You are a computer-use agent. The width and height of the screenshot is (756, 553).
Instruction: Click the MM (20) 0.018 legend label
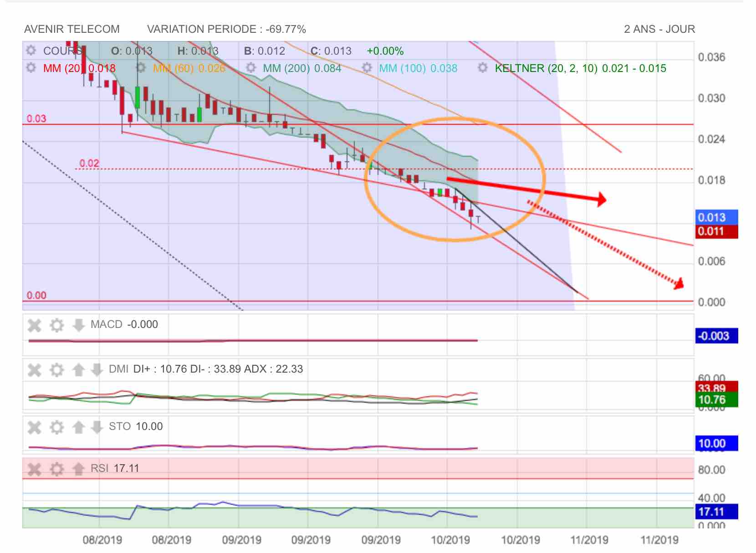point(79,68)
